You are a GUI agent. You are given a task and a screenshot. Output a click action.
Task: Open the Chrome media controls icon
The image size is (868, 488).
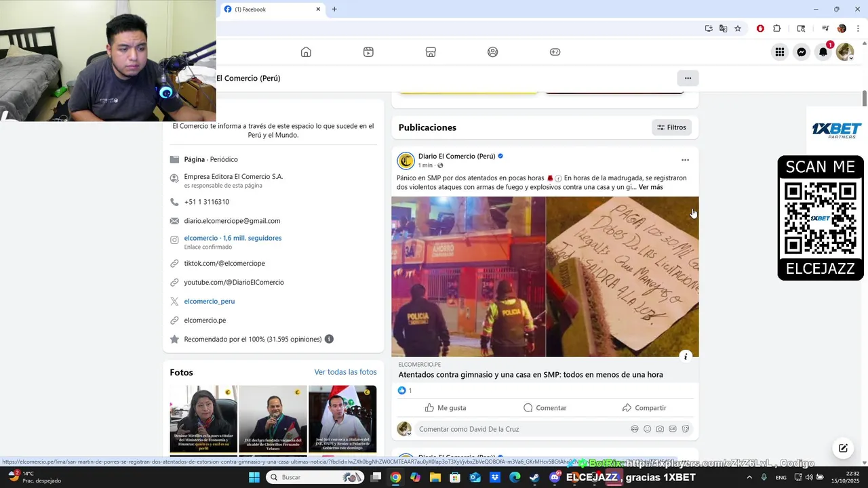click(x=825, y=28)
